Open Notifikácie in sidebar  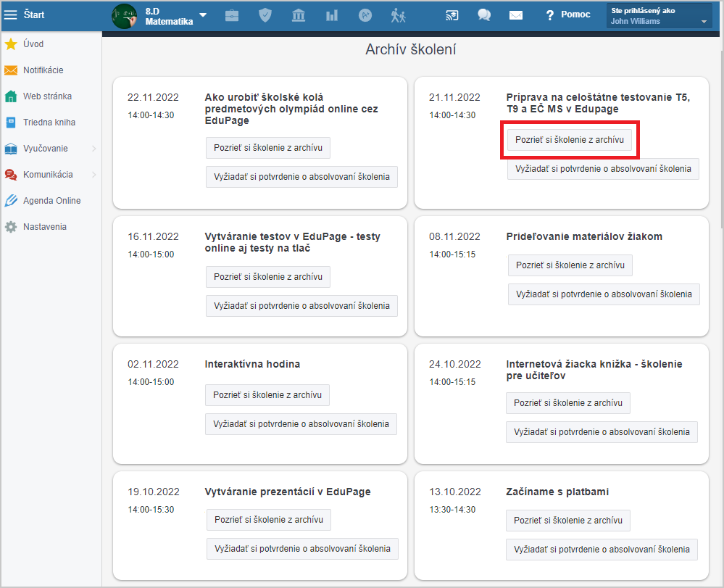(x=43, y=70)
